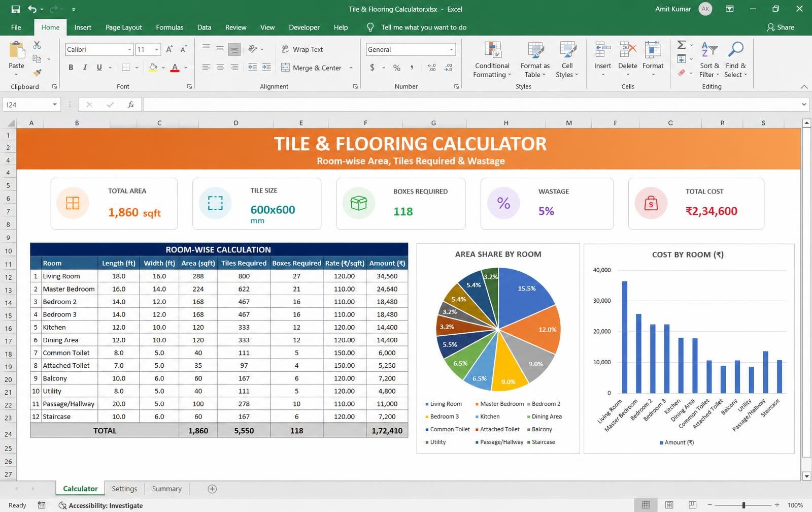Viewport: 812px width, 512px height.
Task: Open Conditional Formatting menu button
Action: click(492, 59)
